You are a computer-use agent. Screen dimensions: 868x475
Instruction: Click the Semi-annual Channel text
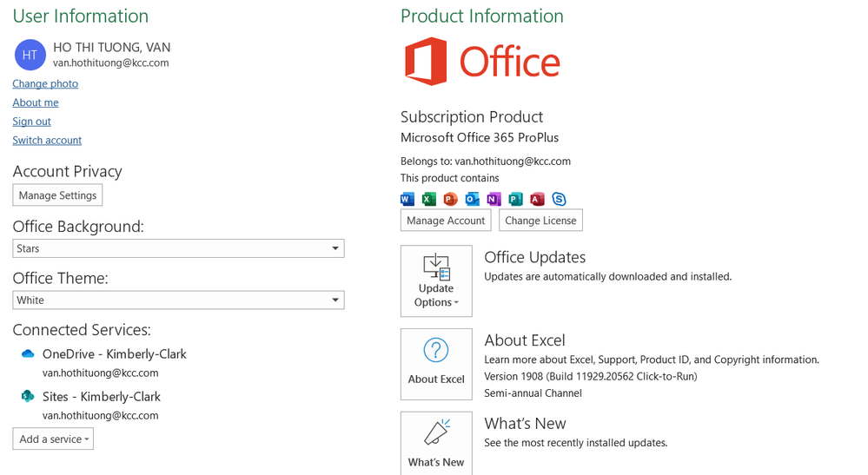point(533,393)
